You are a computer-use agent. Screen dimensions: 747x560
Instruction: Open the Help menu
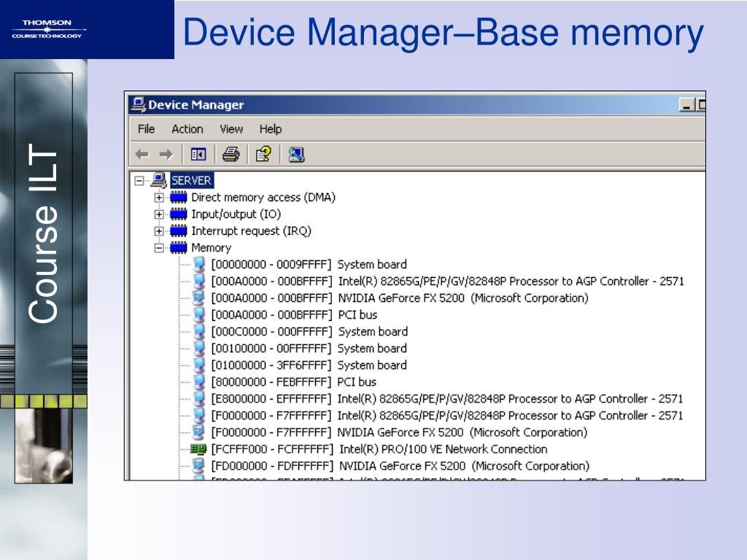[271, 129]
